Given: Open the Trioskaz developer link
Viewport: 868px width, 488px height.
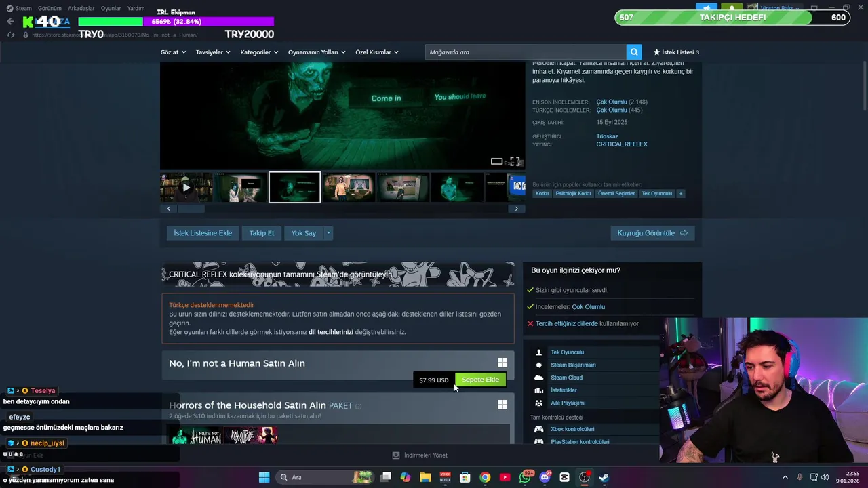Looking at the screenshot, I should (x=608, y=136).
